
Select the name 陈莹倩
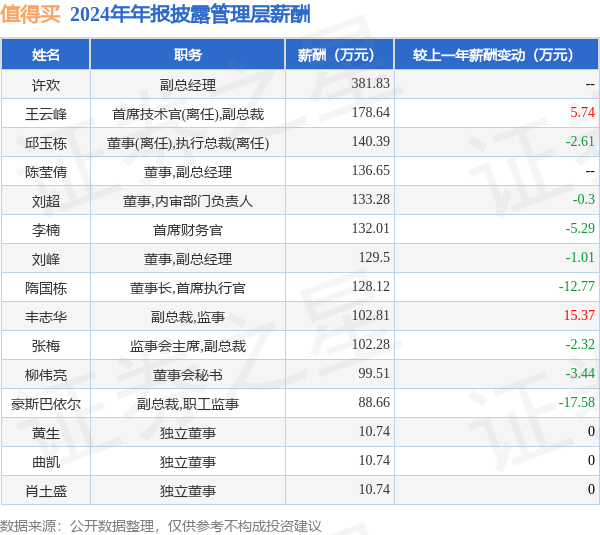46,172
